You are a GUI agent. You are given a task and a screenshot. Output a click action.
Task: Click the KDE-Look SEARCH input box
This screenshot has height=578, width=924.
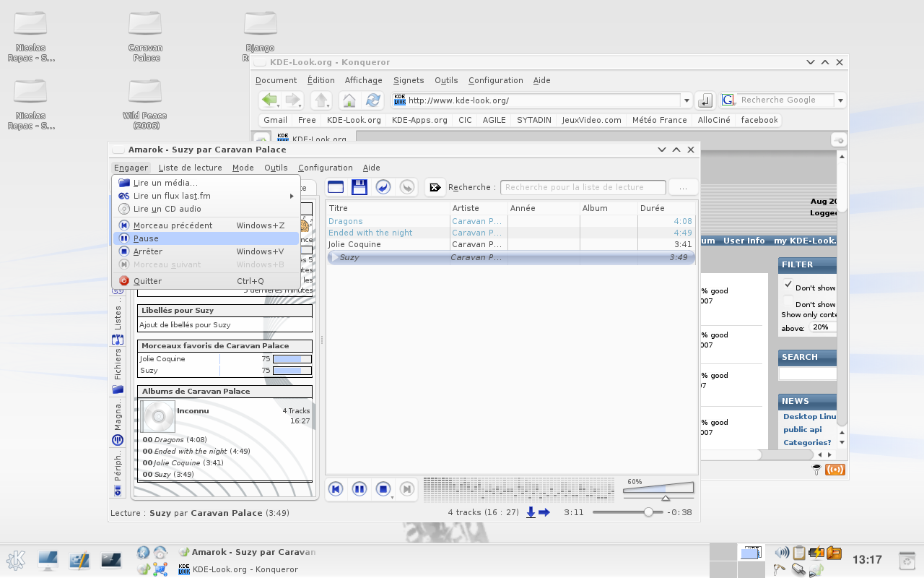pyautogui.click(x=808, y=374)
